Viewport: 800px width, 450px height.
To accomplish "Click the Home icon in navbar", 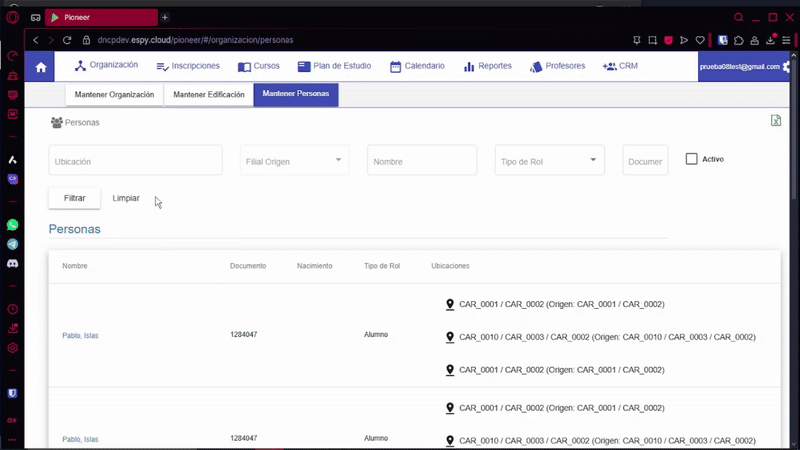I will [x=40, y=67].
